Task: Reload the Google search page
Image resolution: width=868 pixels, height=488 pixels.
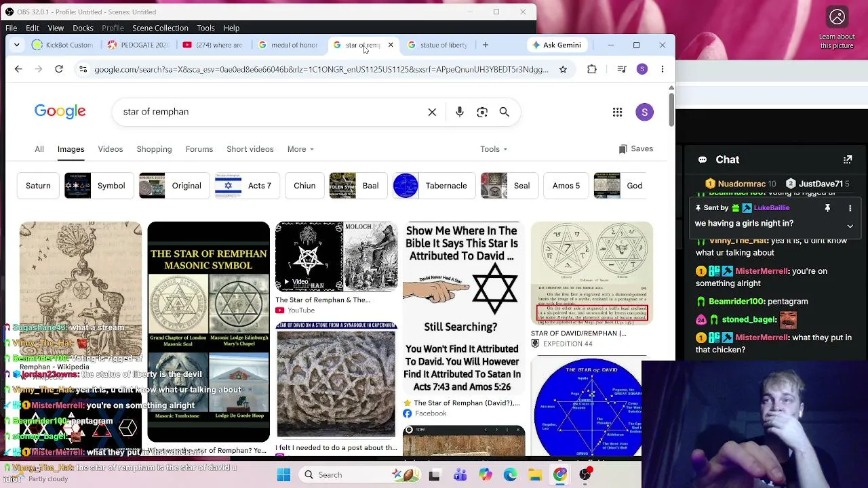Action: click(x=59, y=69)
